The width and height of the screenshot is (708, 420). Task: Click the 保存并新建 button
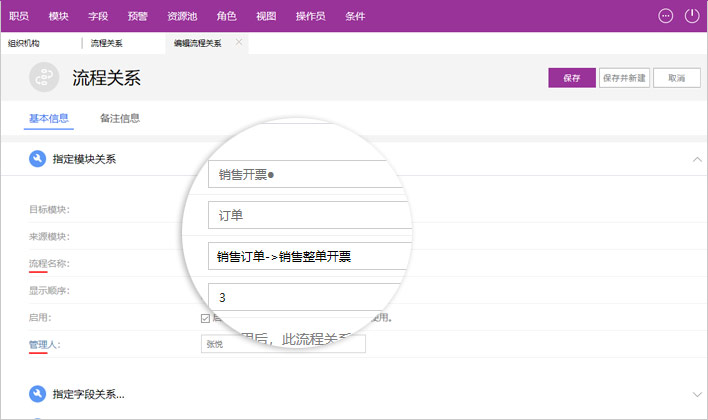624,78
